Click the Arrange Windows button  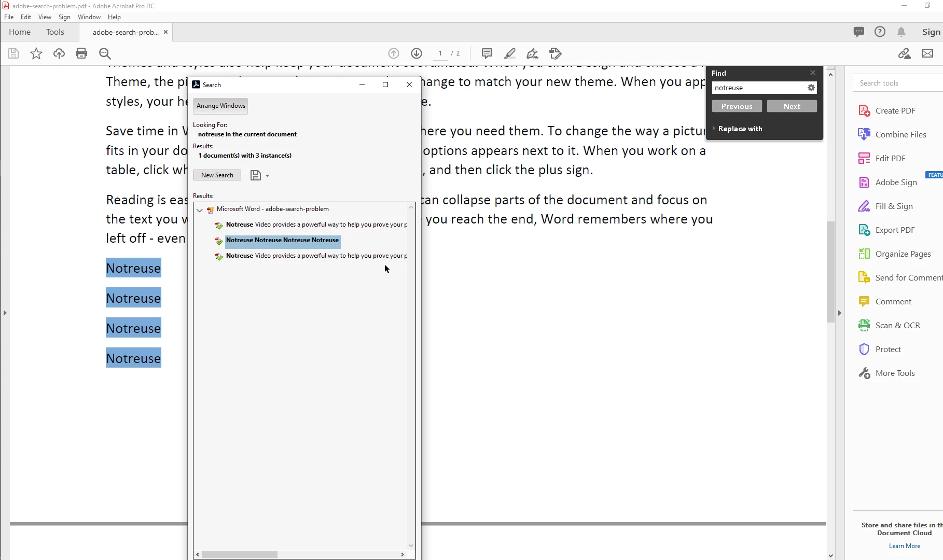tap(220, 106)
